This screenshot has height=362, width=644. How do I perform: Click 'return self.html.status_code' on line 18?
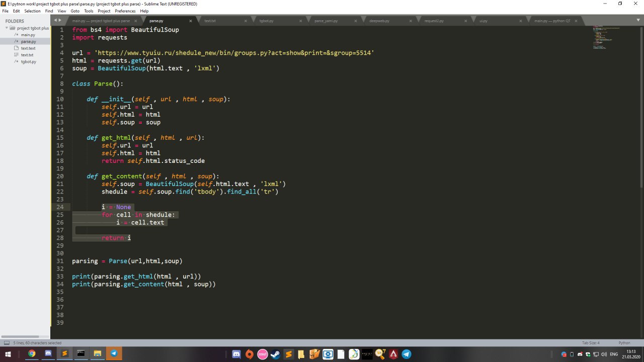coord(153,161)
